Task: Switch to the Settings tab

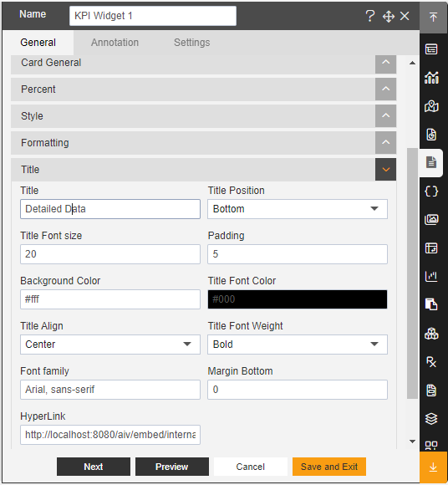Action: [x=191, y=43]
